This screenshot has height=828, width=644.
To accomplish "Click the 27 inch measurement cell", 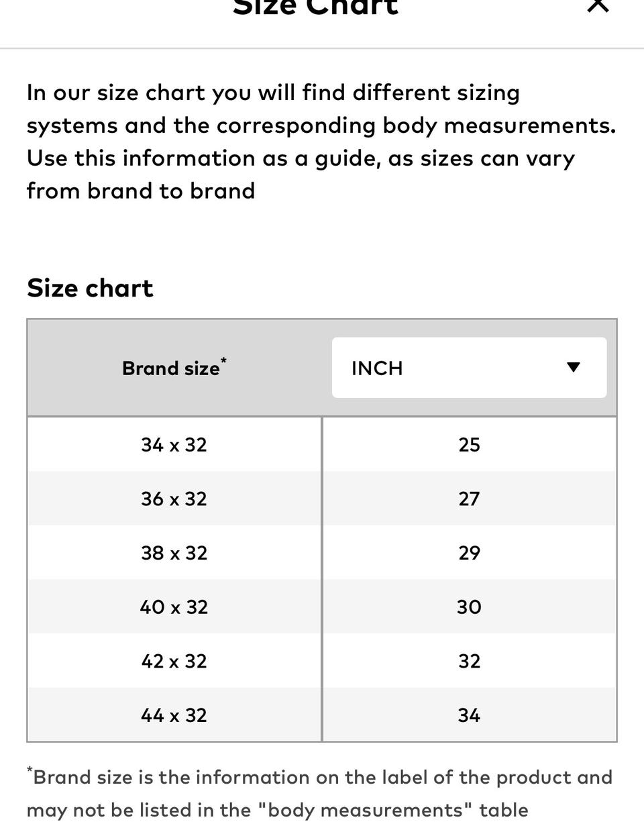I will click(x=469, y=499).
